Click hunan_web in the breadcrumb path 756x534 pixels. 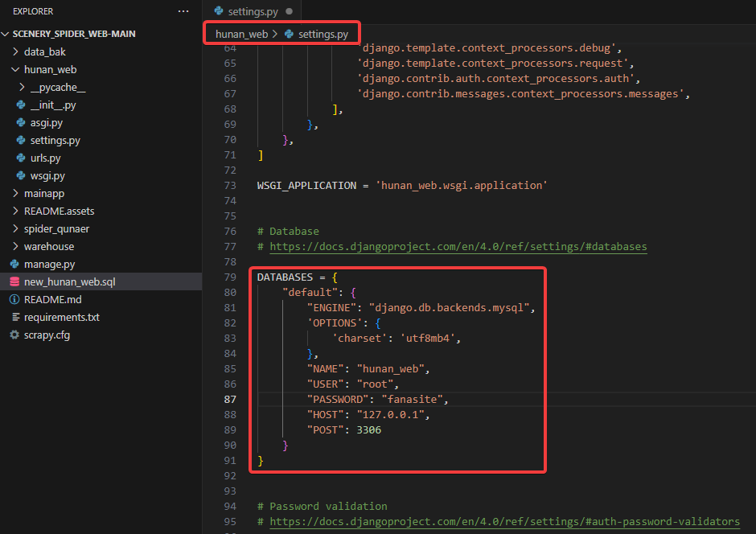coord(241,35)
